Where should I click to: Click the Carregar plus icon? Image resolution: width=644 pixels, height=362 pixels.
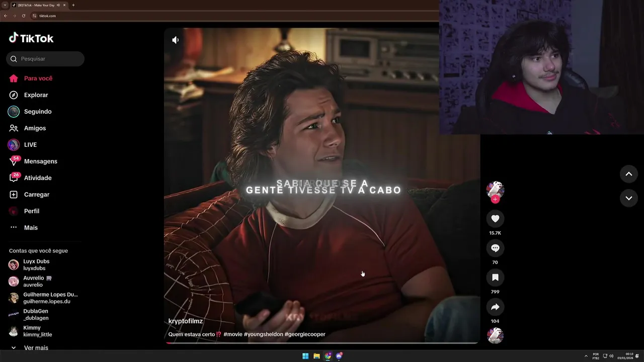coord(14,195)
